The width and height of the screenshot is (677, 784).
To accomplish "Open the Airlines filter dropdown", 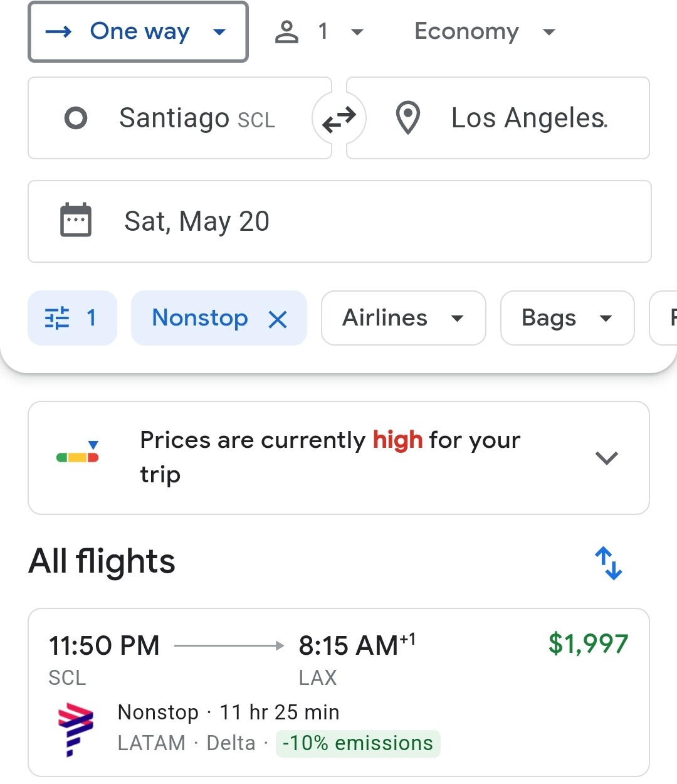I will tap(404, 318).
